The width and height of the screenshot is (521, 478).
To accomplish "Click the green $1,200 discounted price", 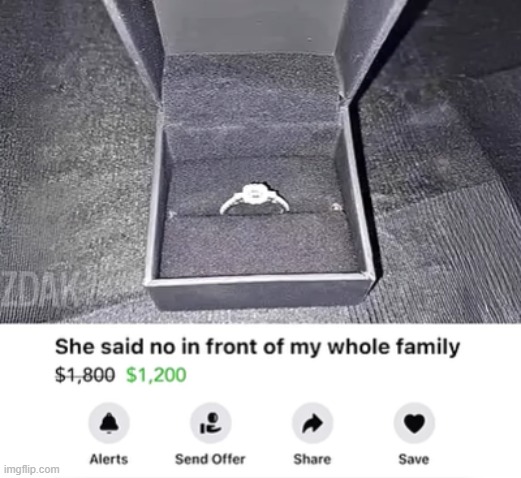I will 156,375.
